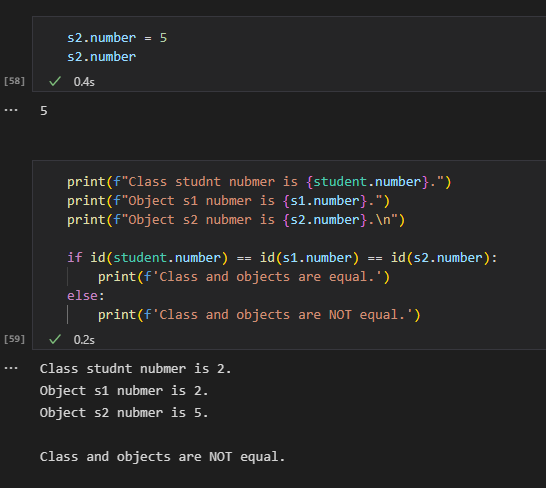Click the print line with 'Object s2 nubmer is'
The height and width of the screenshot is (488, 546).
[x=236, y=220]
